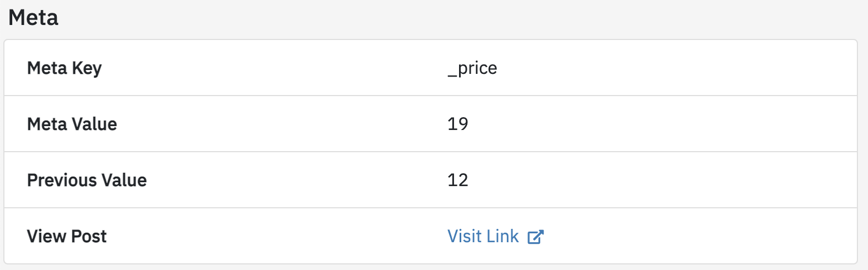Click the _price meta key value

pos(472,68)
